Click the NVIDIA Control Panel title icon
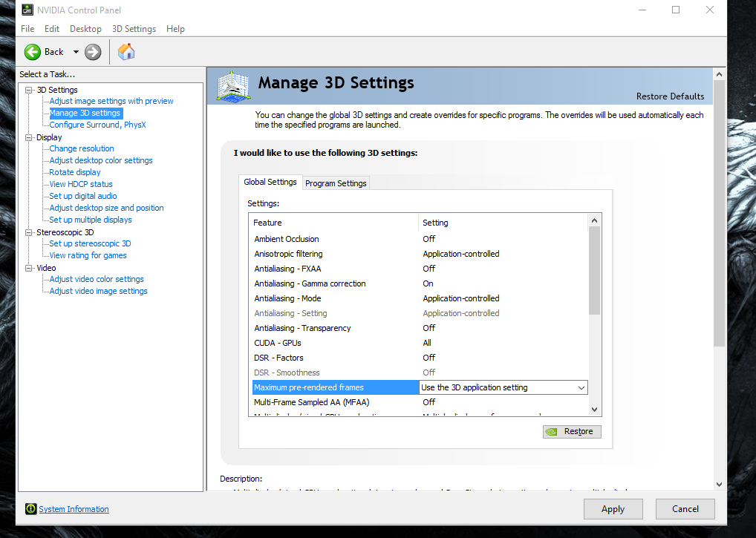Image resolution: width=756 pixels, height=538 pixels. 27,10
